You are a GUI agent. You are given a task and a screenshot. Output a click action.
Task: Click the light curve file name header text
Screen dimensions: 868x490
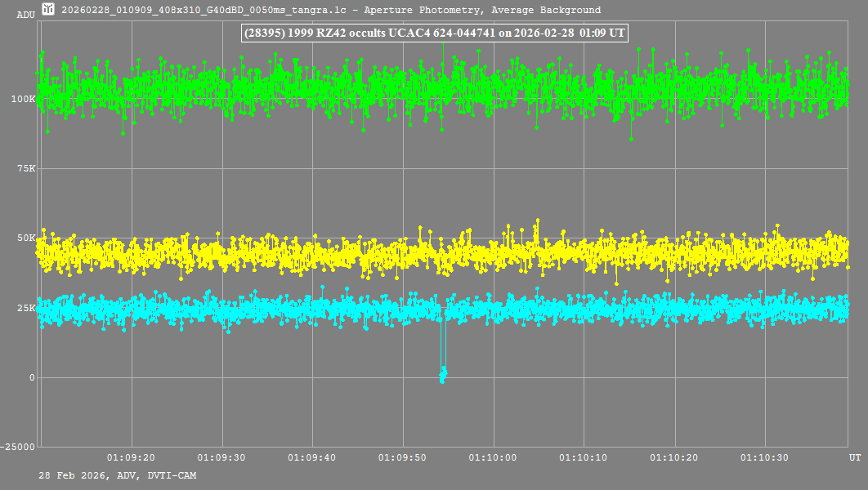[331, 11]
